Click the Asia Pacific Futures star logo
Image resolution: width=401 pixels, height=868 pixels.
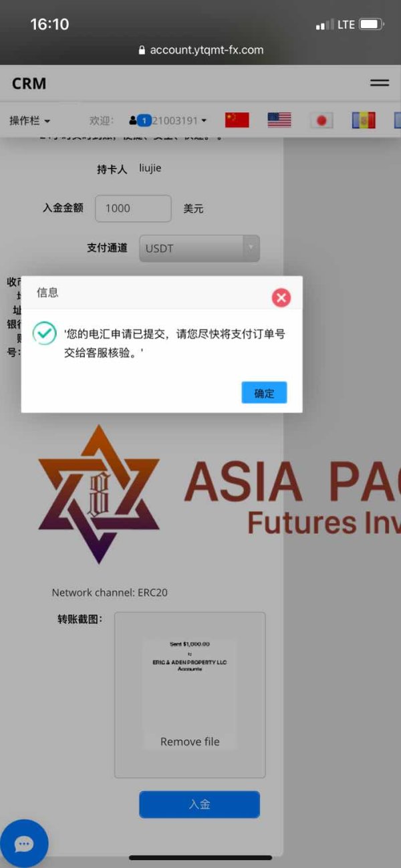click(x=98, y=494)
